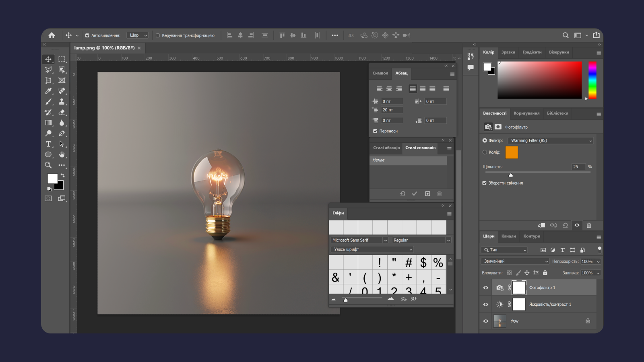
Task: Click the Яскравість/контраст 1 layer
Action: point(550,304)
